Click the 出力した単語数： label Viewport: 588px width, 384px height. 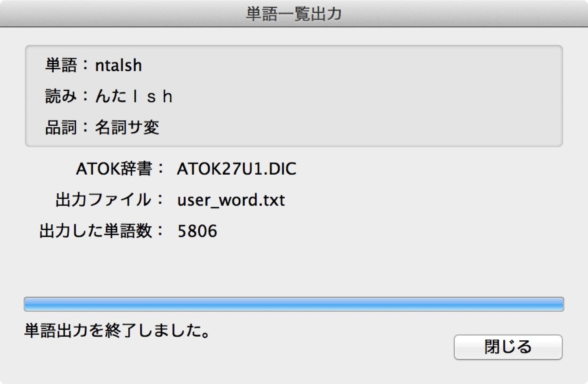coord(102,231)
